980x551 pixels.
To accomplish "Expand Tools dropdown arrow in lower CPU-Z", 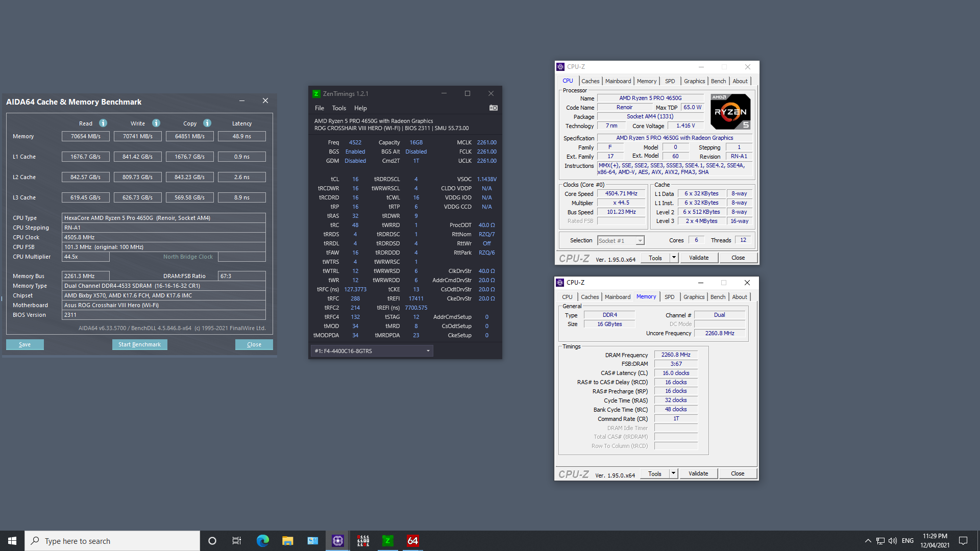I will click(x=673, y=473).
